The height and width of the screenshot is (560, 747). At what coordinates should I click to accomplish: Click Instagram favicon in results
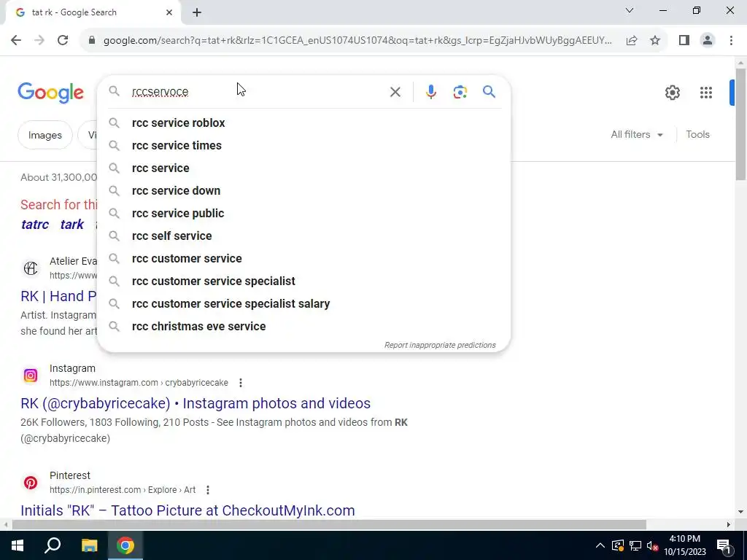[x=31, y=376]
